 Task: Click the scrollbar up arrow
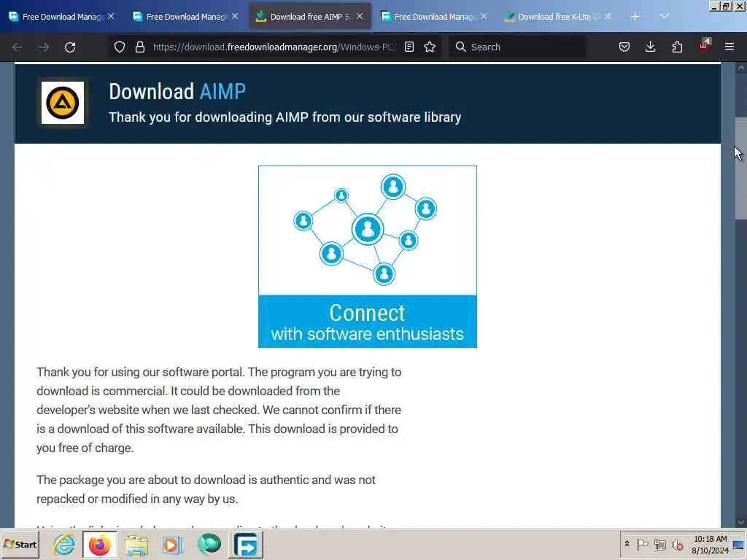click(x=740, y=68)
